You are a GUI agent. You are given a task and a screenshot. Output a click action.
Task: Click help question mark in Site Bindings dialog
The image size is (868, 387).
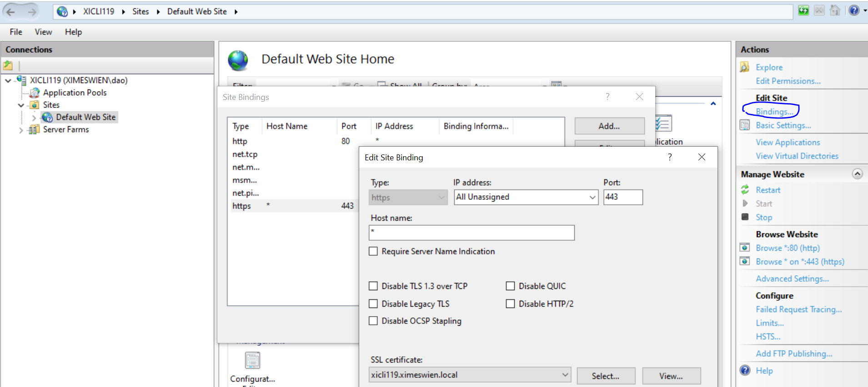pos(607,96)
